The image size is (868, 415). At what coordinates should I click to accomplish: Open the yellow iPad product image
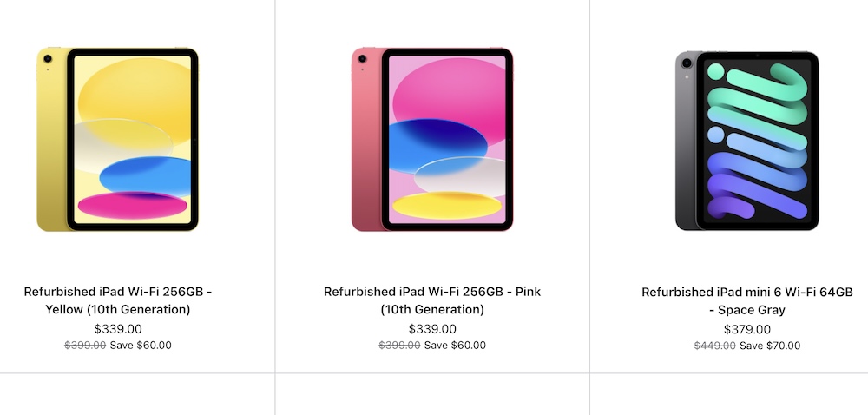tap(117, 139)
